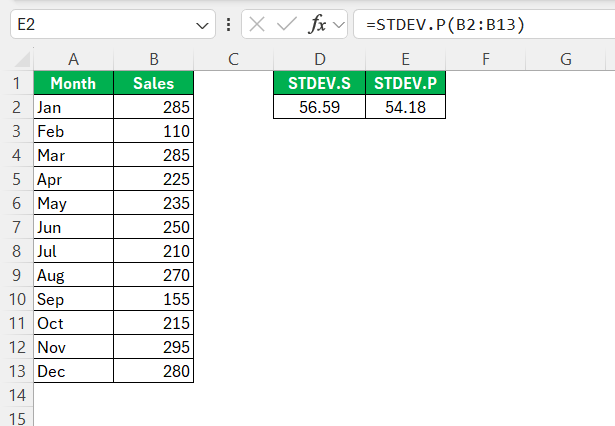
Task: Select the Sep cell
Action: point(73,299)
